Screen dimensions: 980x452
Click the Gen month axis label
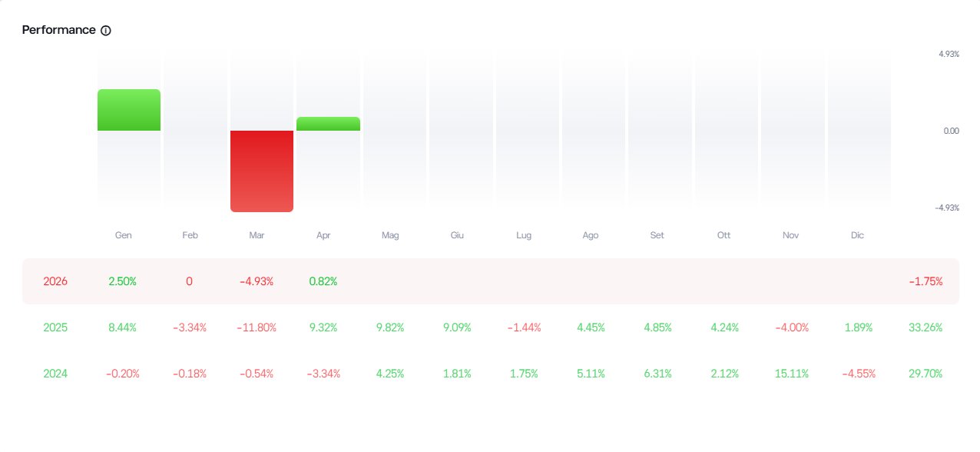[123, 235]
